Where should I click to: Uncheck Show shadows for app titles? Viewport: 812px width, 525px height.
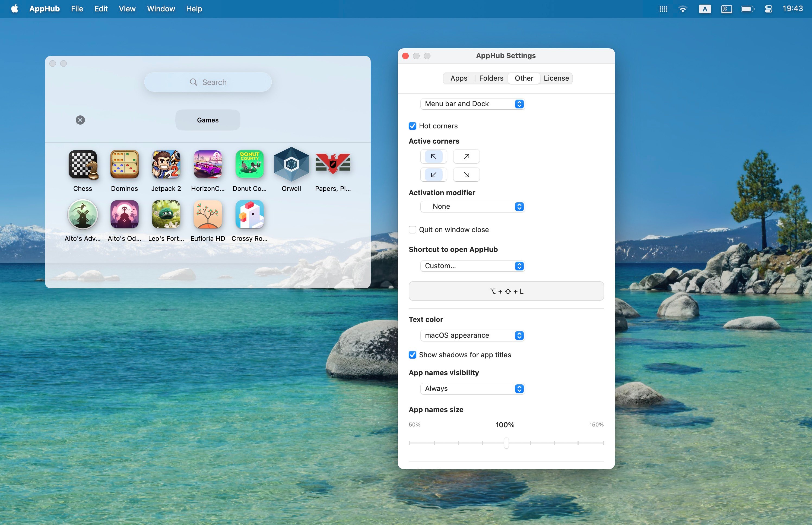(412, 355)
